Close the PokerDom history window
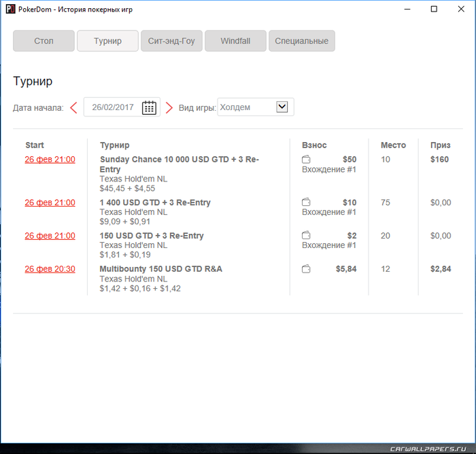Viewport: 476px width, 454px height. [x=461, y=9]
